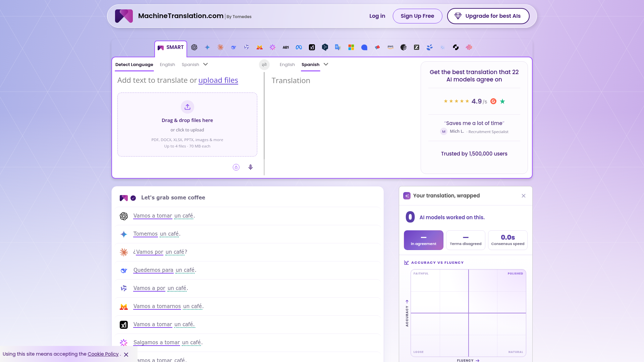This screenshot has height=362, width=644.
Task: Click the ¿Vamos por un café? translation
Action: (x=160, y=252)
